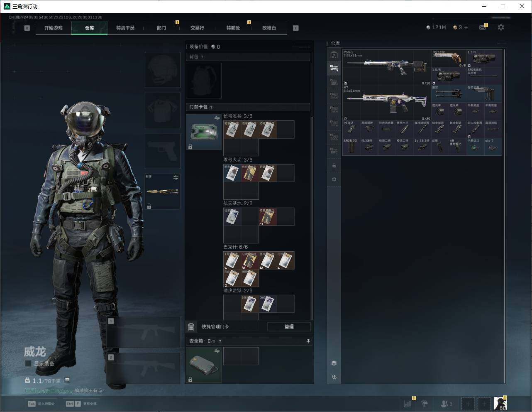Click the add currency plus icon

(466, 27)
